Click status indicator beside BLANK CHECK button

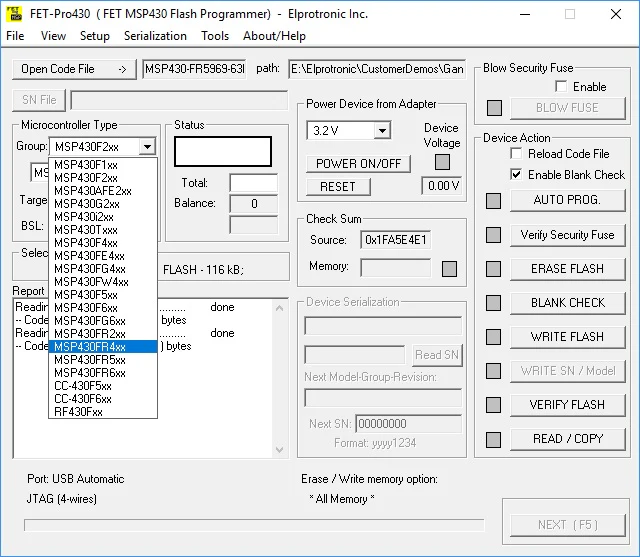click(493, 303)
